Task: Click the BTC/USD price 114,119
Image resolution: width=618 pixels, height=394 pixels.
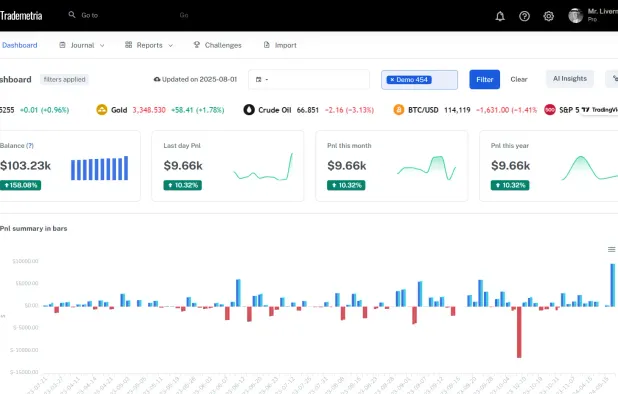Action: pos(457,110)
